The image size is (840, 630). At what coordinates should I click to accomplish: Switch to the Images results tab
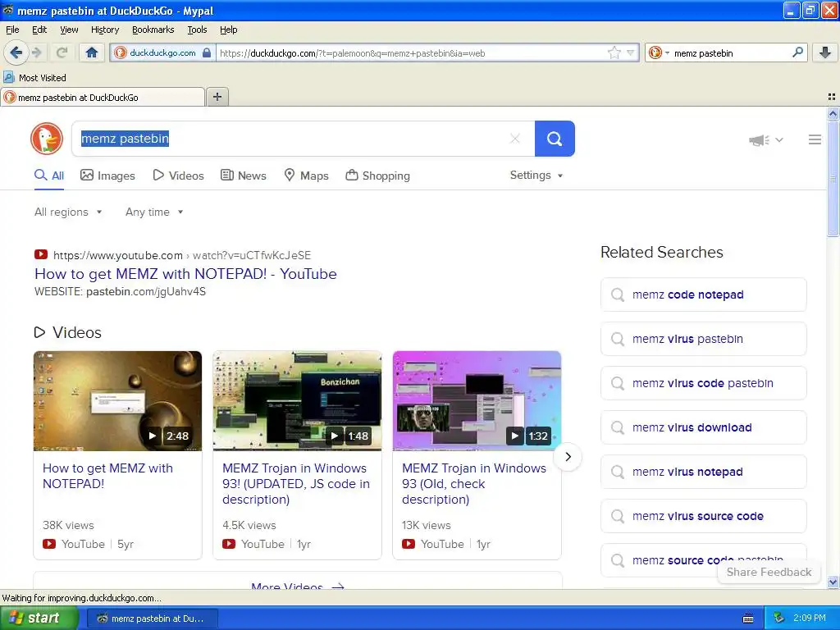click(x=107, y=176)
